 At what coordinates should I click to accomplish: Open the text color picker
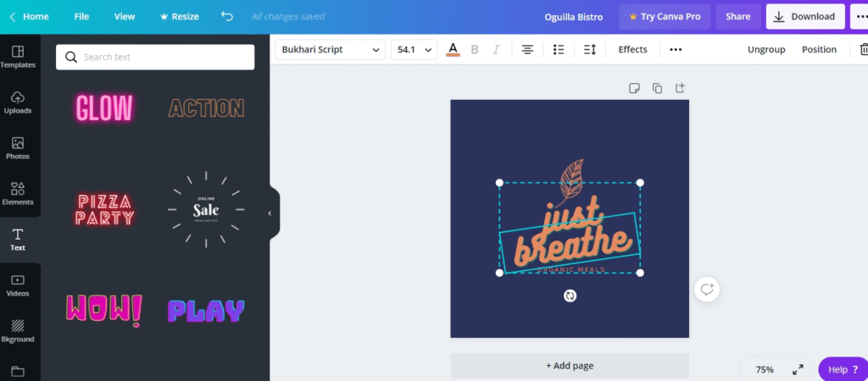(453, 50)
